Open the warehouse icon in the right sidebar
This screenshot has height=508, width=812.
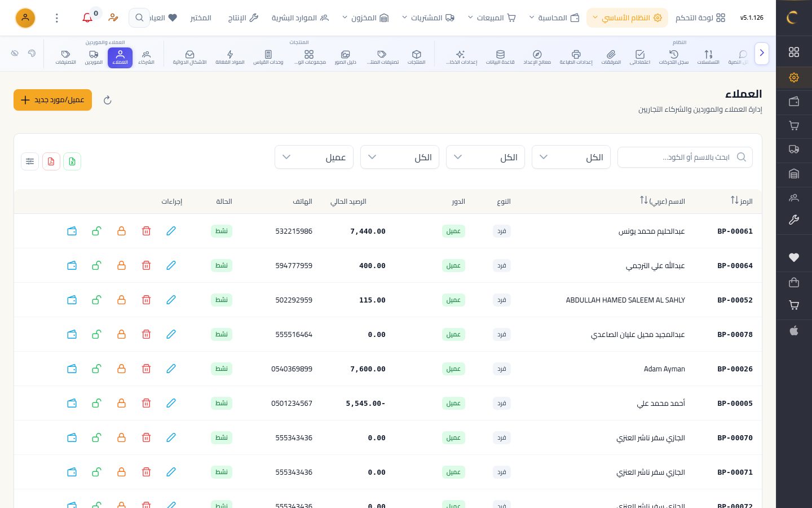[794, 174]
